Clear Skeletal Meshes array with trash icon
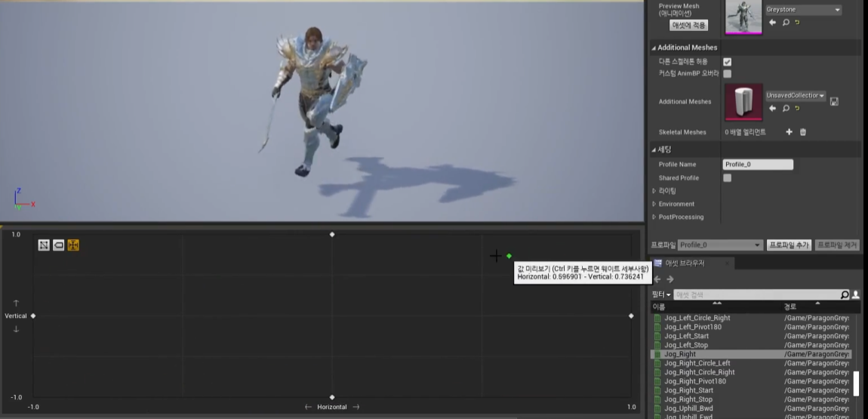 pyautogui.click(x=802, y=131)
